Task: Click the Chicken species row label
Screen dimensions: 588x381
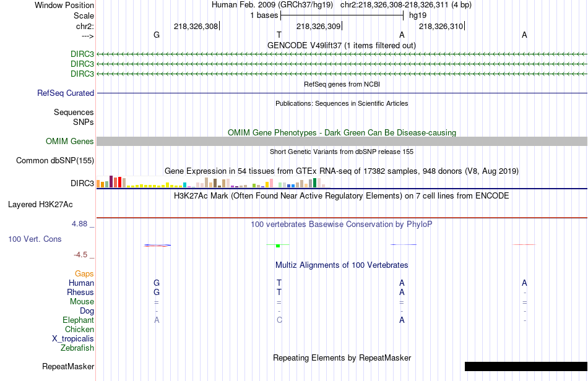Action: [x=79, y=329]
